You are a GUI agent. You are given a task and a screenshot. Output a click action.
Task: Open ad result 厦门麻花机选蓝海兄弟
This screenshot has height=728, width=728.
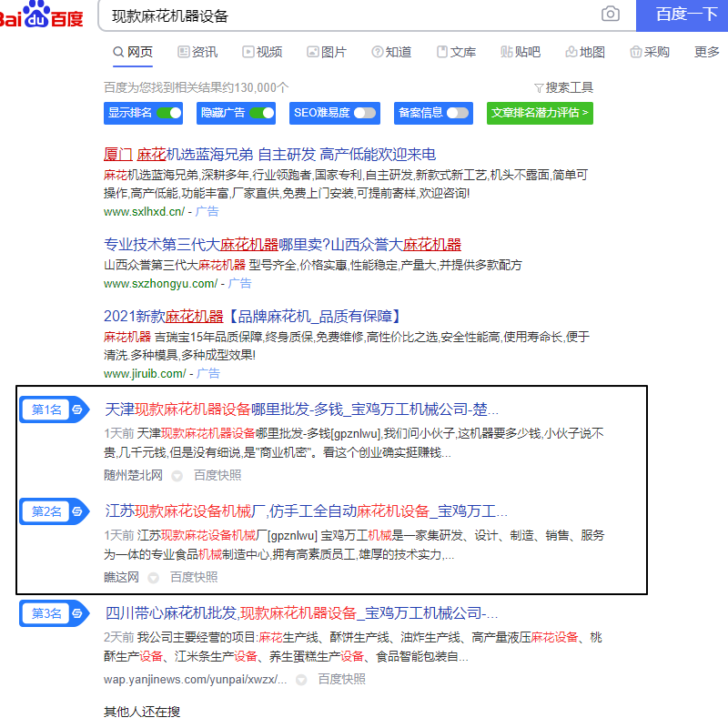[x=269, y=154]
